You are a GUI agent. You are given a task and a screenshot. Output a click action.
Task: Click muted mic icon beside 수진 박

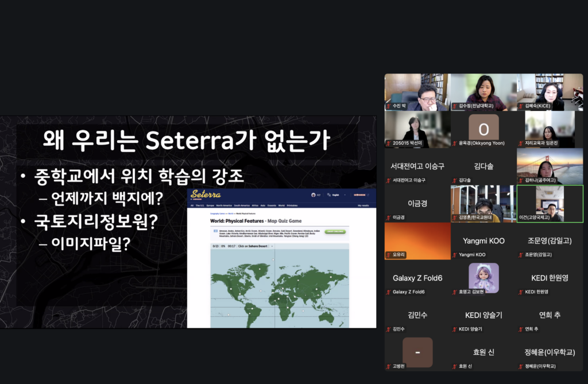[x=389, y=106]
